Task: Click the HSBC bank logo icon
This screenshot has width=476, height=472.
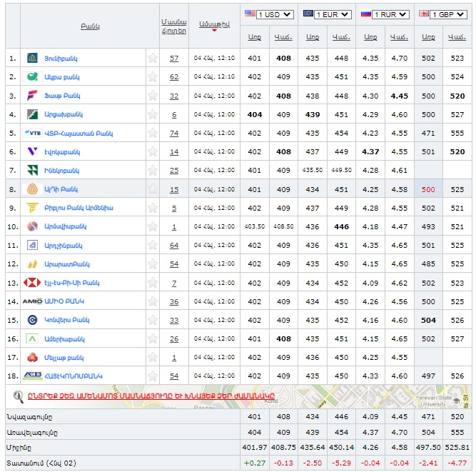Action: (33, 283)
